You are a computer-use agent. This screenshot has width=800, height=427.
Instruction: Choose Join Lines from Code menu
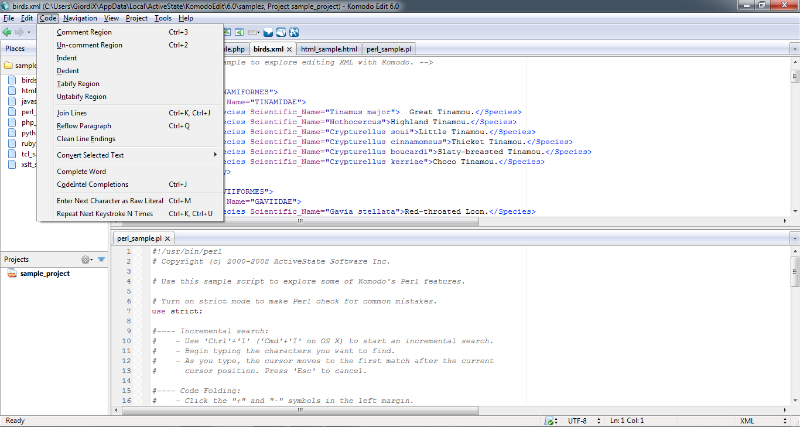tap(74, 113)
